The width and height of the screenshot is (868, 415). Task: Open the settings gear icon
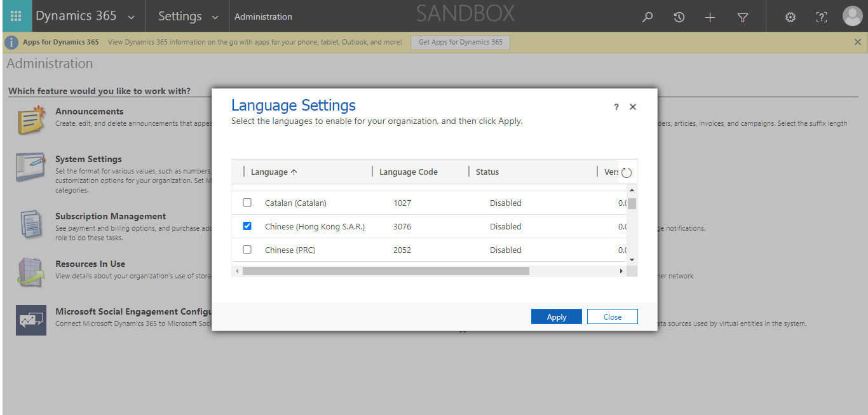(790, 17)
